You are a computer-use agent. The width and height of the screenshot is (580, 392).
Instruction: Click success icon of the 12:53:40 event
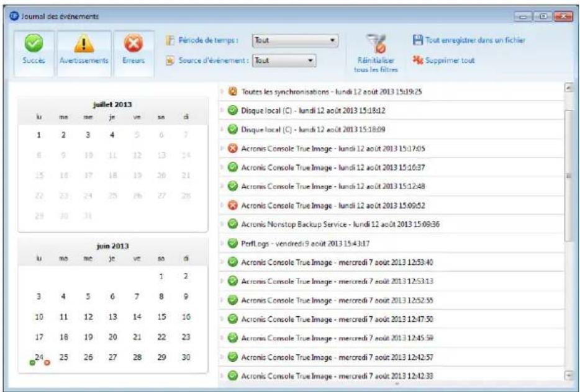pyautogui.click(x=232, y=262)
